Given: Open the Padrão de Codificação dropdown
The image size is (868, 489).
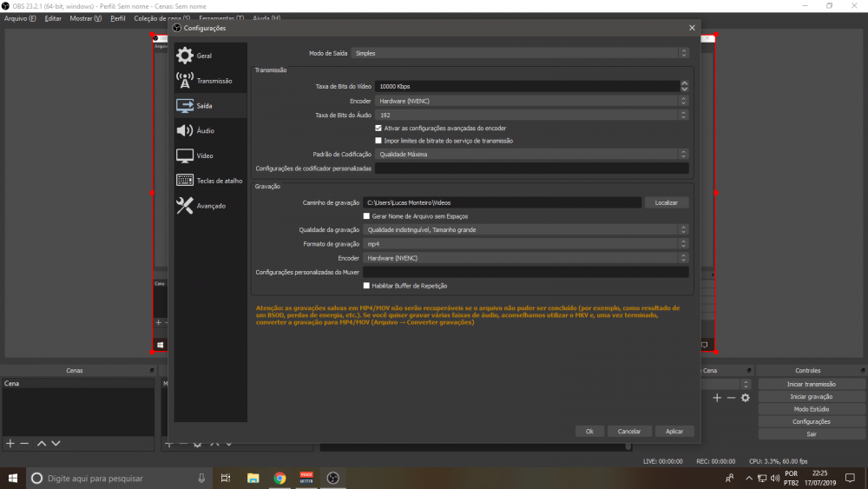Looking at the screenshot, I should (x=531, y=154).
